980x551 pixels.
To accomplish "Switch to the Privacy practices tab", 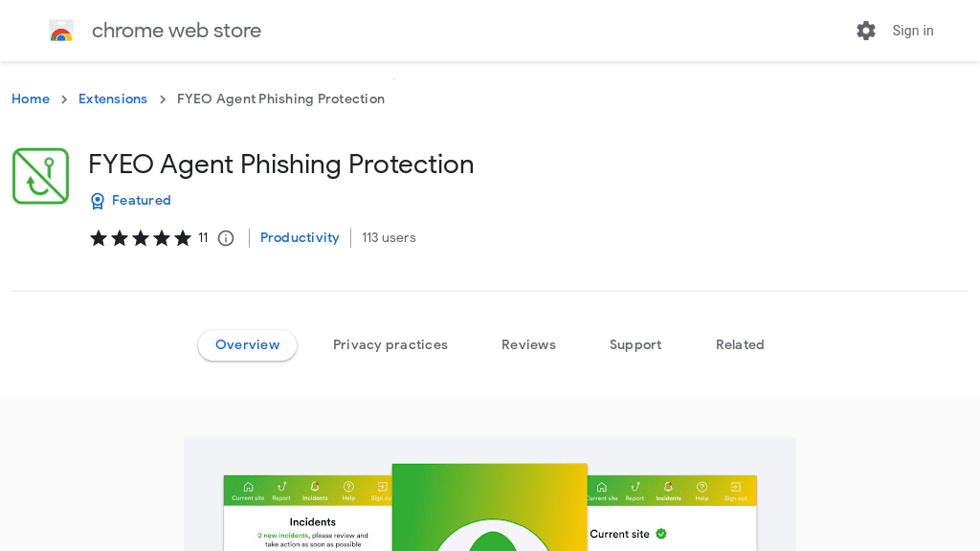I will pyautogui.click(x=390, y=344).
